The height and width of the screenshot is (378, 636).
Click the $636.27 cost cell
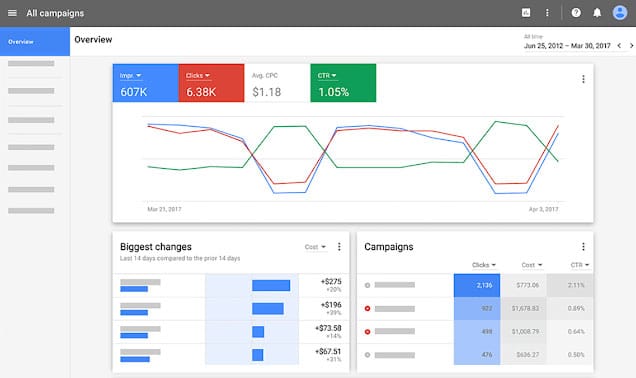(x=524, y=354)
